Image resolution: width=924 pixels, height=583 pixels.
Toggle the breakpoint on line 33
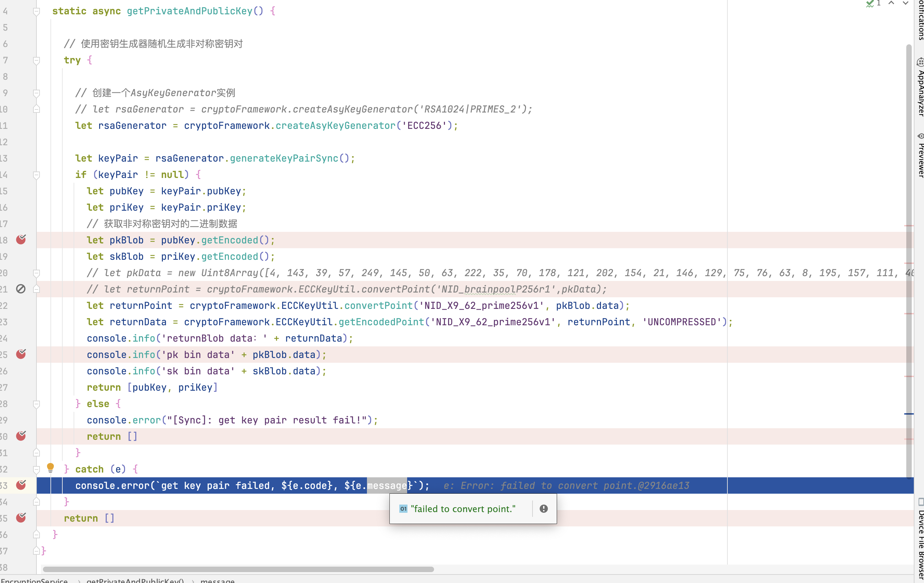point(21,485)
